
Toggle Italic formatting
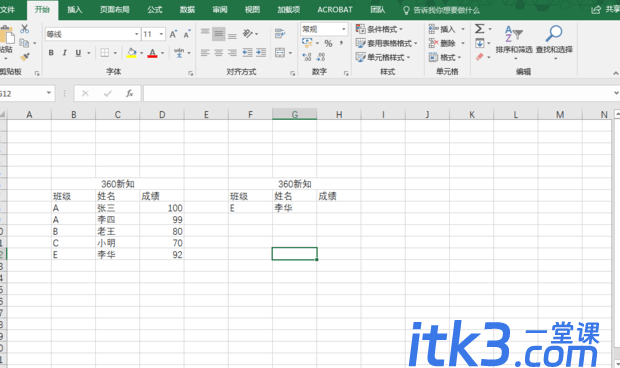click(64, 53)
